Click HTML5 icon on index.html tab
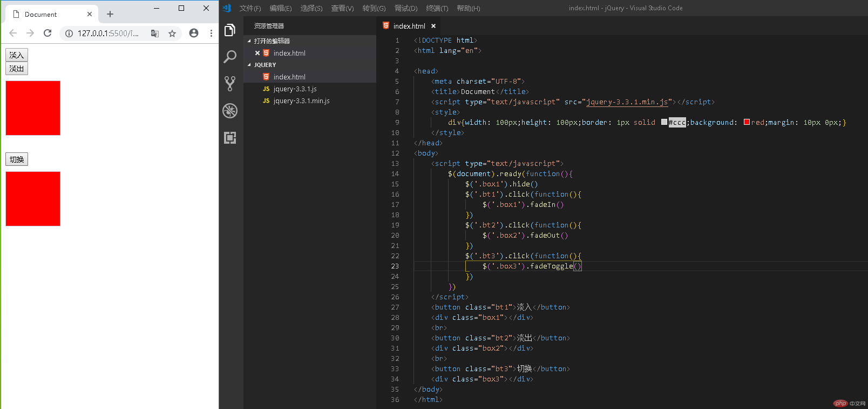 [x=386, y=25]
